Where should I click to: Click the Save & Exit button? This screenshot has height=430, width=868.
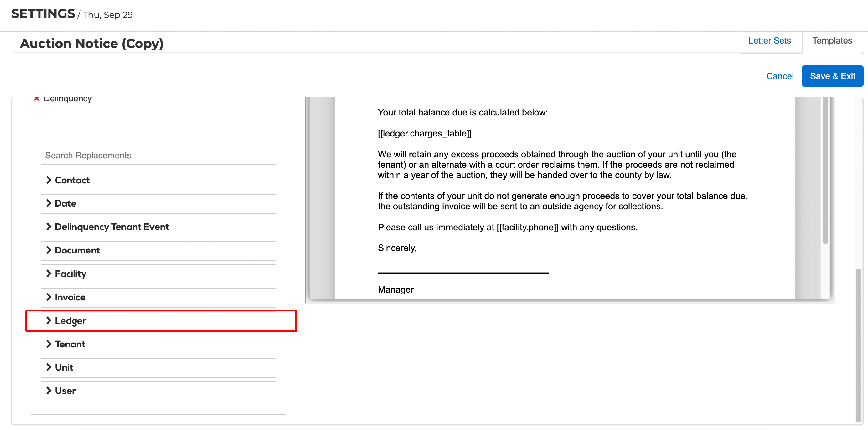832,76
